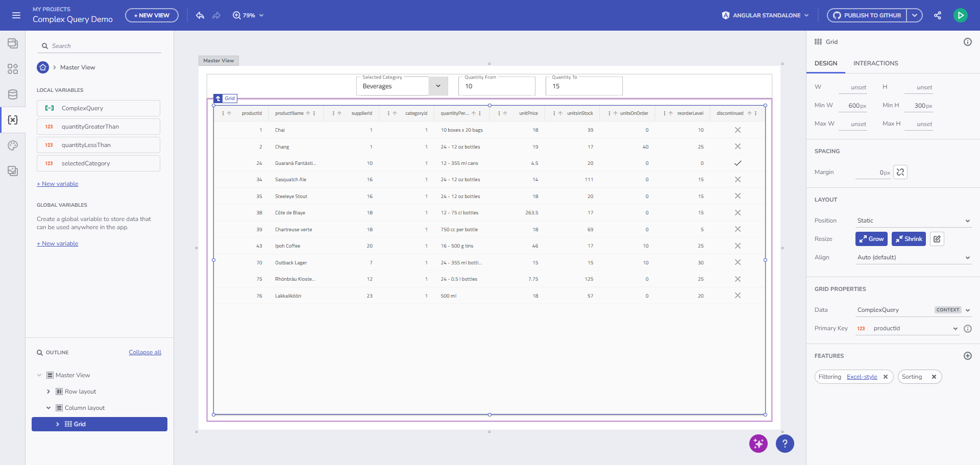Remove the Sorting feature chip
The width and height of the screenshot is (980, 465).
[934, 377]
